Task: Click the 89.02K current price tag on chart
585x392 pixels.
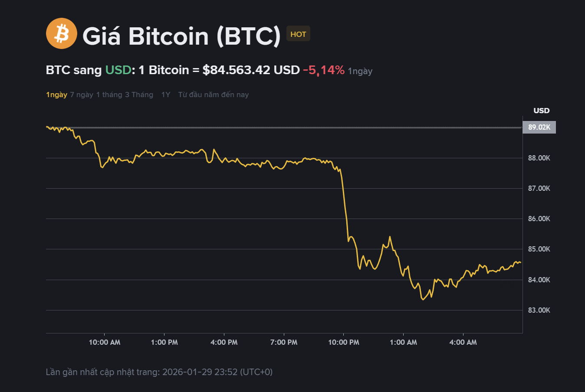Action: (539, 127)
